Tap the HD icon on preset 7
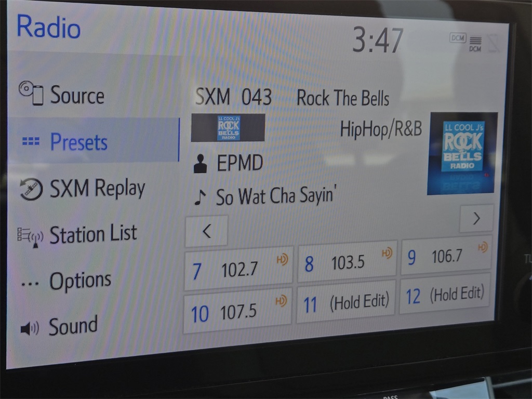The width and height of the screenshot is (532, 399). (282, 259)
